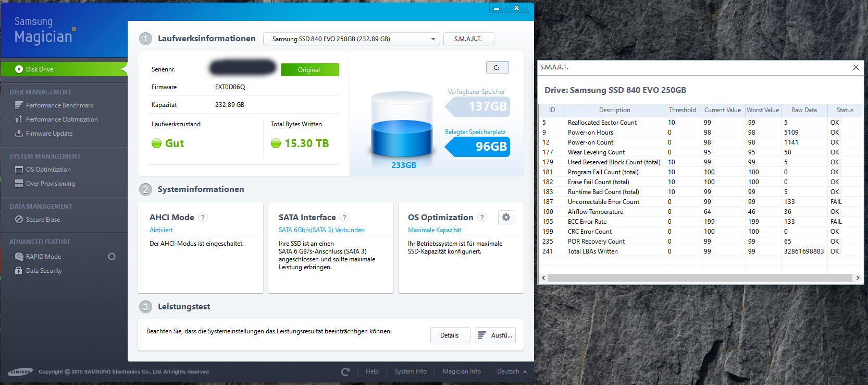Click the OS Optimization window icon
This screenshot has width=868, height=385.
pyautogui.click(x=19, y=169)
